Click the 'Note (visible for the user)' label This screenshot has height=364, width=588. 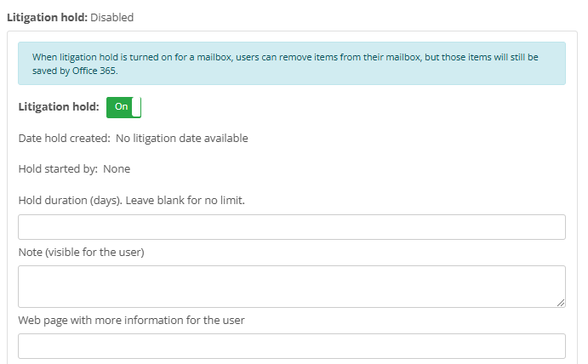click(82, 252)
